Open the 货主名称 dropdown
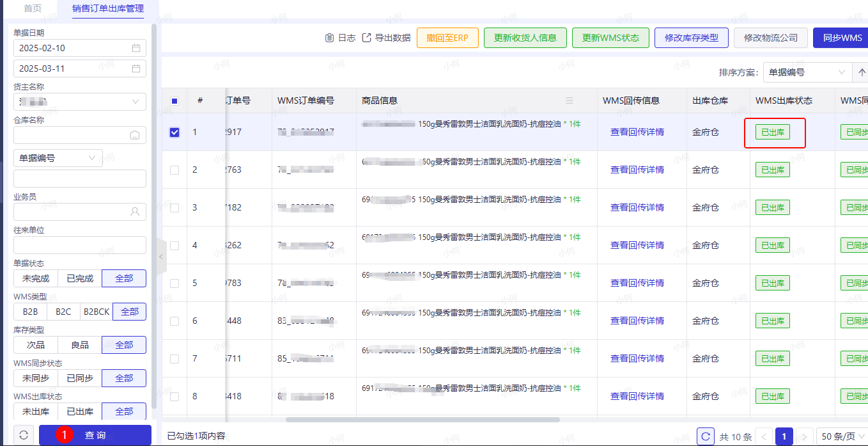 pyautogui.click(x=80, y=102)
